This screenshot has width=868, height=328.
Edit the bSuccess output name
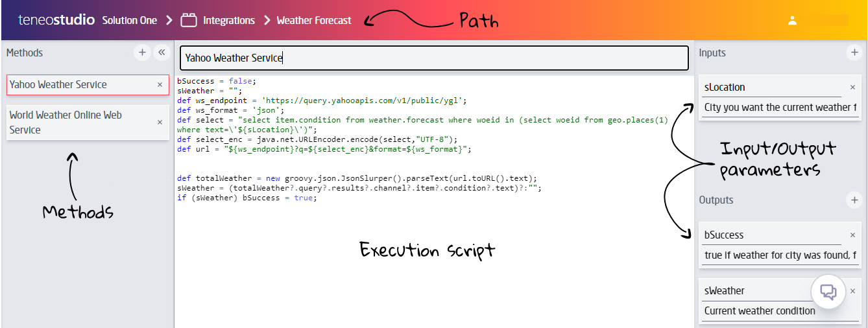[772, 235]
